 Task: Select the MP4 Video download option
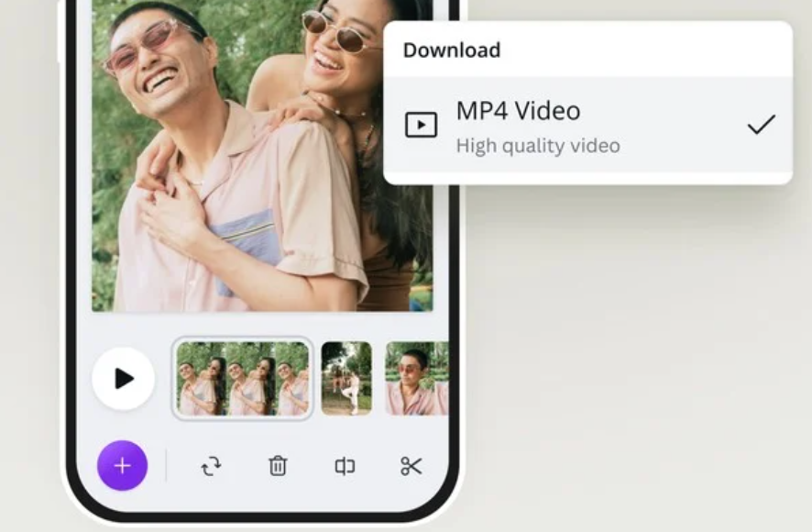(x=587, y=125)
